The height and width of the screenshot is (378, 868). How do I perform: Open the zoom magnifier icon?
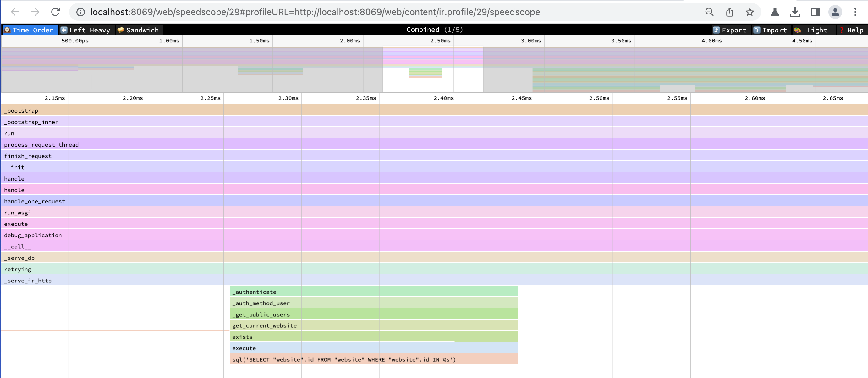(x=709, y=12)
